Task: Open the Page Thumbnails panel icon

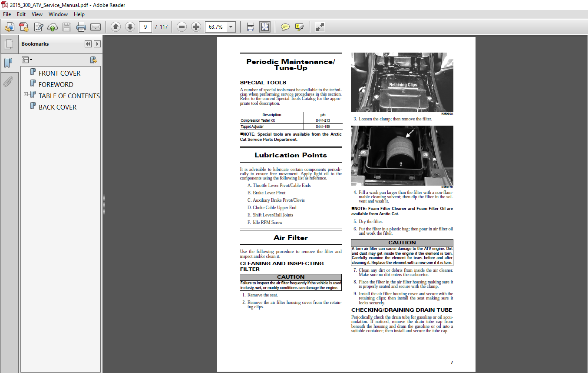Action: point(8,44)
